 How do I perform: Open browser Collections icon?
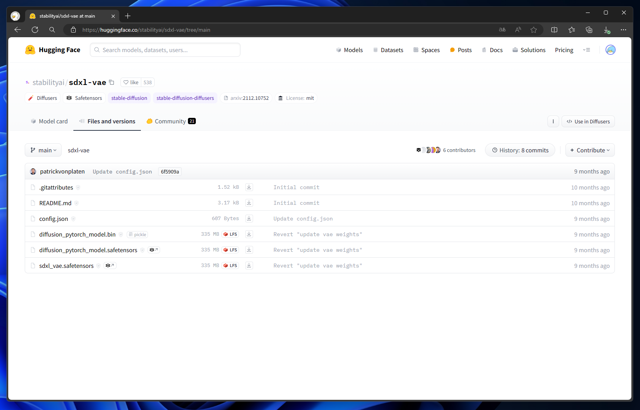click(x=589, y=29)
